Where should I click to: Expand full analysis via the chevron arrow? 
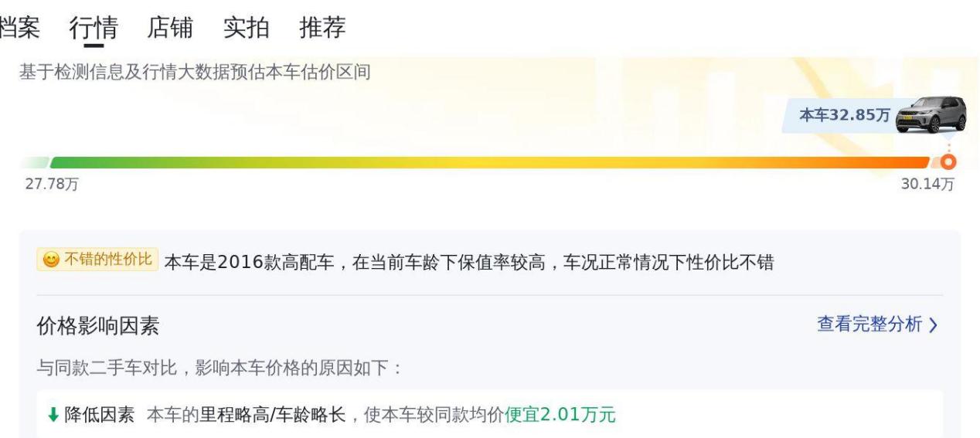[933, 325]
